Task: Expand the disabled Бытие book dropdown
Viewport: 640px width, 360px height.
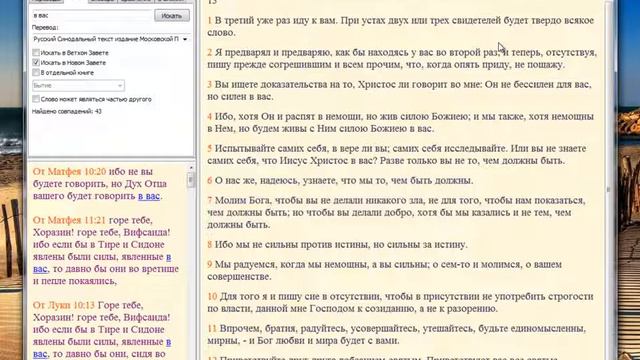Action: click(78, 86)
